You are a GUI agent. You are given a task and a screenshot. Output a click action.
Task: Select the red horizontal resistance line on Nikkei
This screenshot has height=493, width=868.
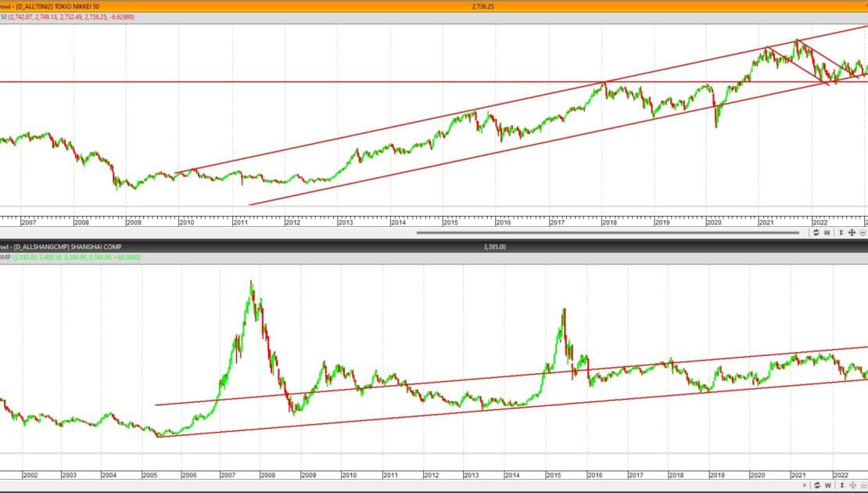pyautogui.click(x=434, y=82)
